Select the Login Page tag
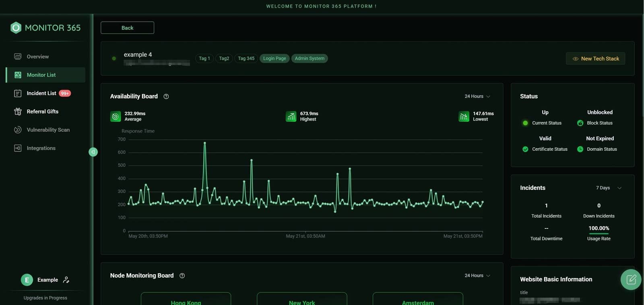The height and width of the screenshot is (305, 644). pyautogui.click(x=275, y=58)
